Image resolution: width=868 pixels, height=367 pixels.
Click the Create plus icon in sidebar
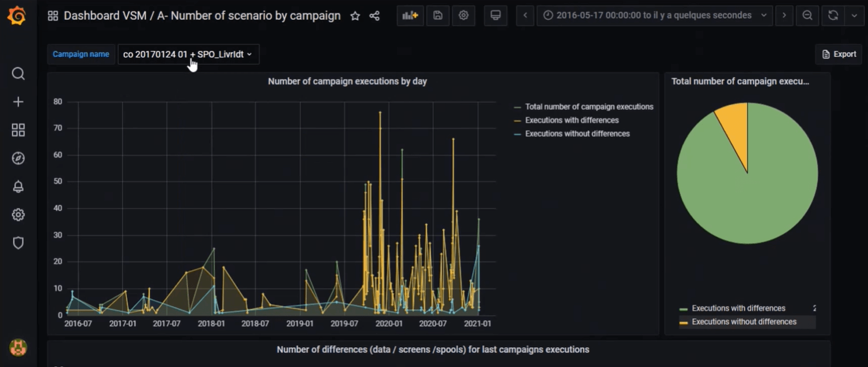tap(18, 102)
